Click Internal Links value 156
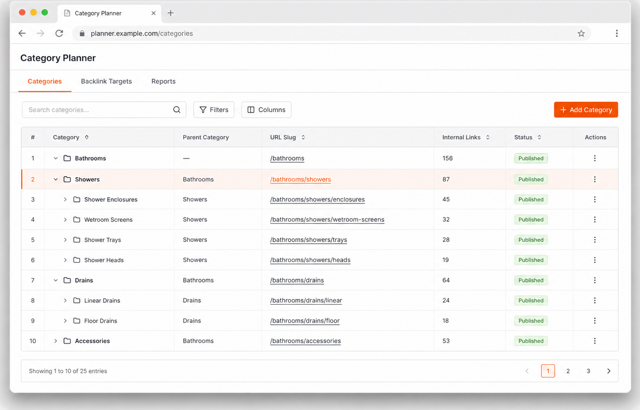 coord(447,158)
